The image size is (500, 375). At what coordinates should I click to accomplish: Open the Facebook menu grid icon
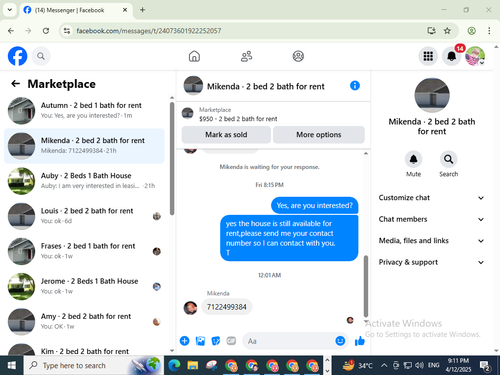[428, 56]
